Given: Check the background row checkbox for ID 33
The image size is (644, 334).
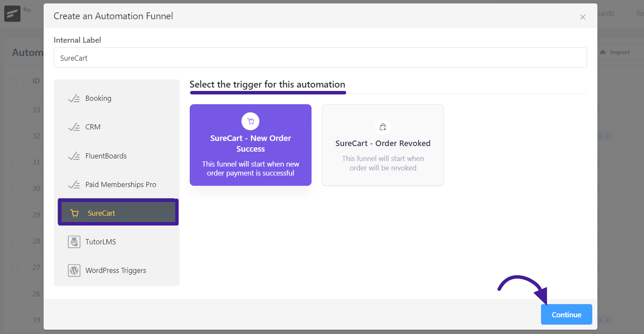Looking at the screenshot, I should [x=15, y=110].
